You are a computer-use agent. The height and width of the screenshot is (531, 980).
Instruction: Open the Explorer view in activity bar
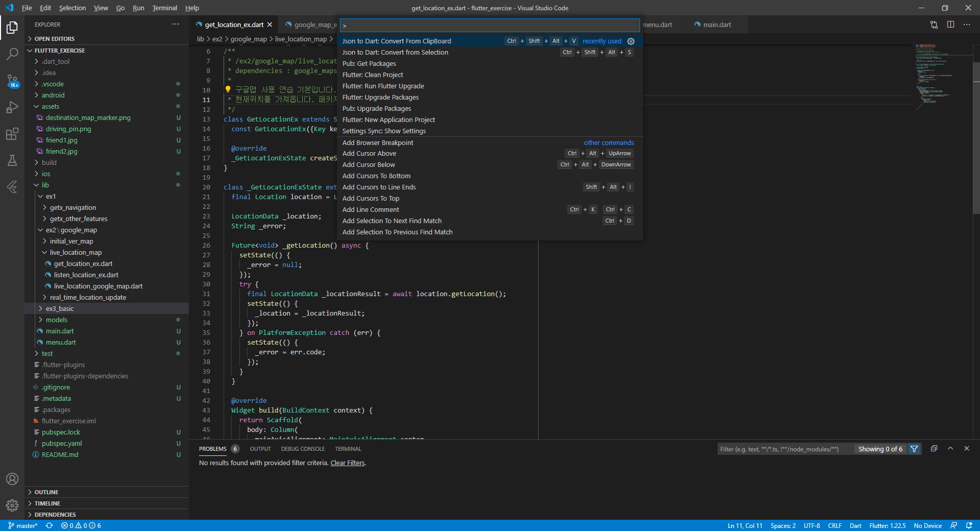click(x=12, y=27)
